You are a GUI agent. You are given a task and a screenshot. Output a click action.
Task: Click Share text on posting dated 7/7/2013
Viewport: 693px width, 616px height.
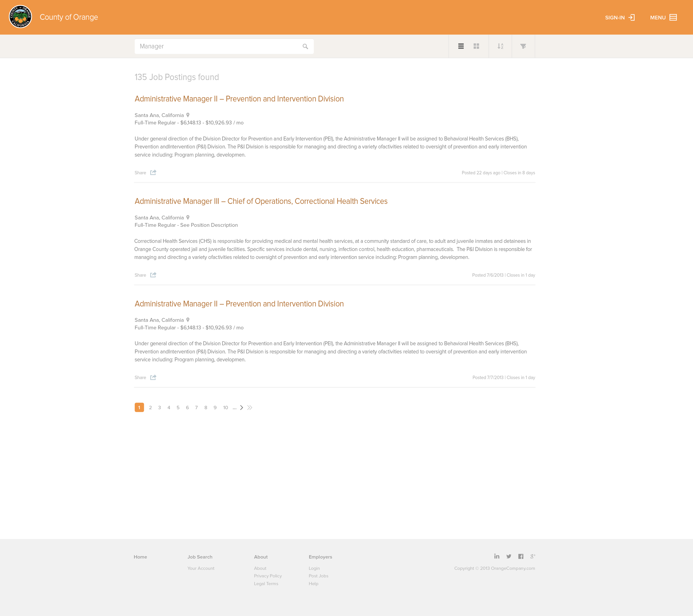140,377
